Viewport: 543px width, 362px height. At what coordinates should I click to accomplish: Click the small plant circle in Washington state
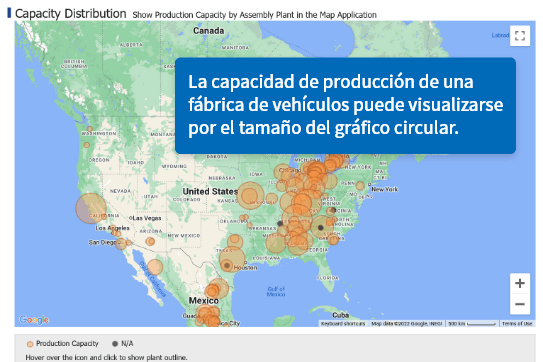click(90, 129)
